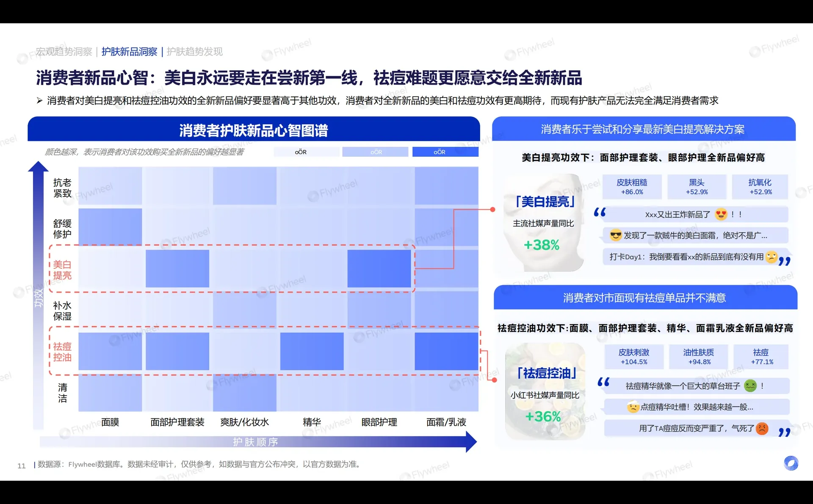The width and height of the screenshot is (813, 504).
Task: Switch to the 护肤新品洞察 breadcrumb tab
Action: click(129, 52)
